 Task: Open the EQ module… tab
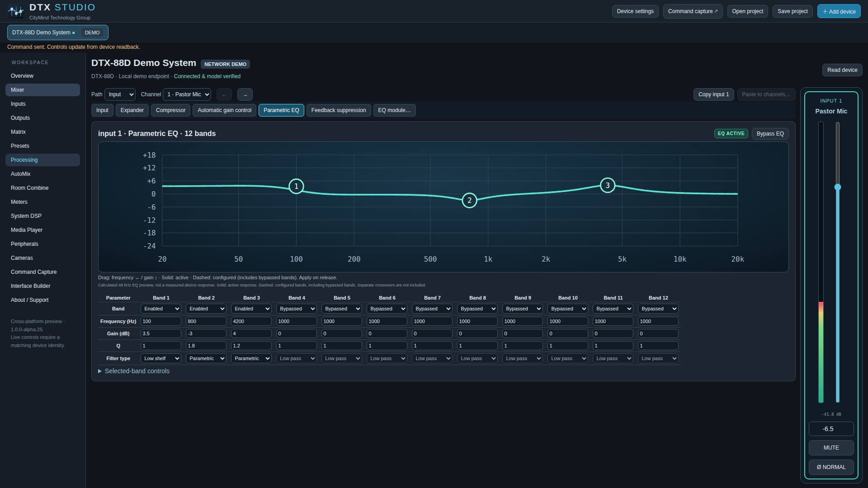[394, 110]
